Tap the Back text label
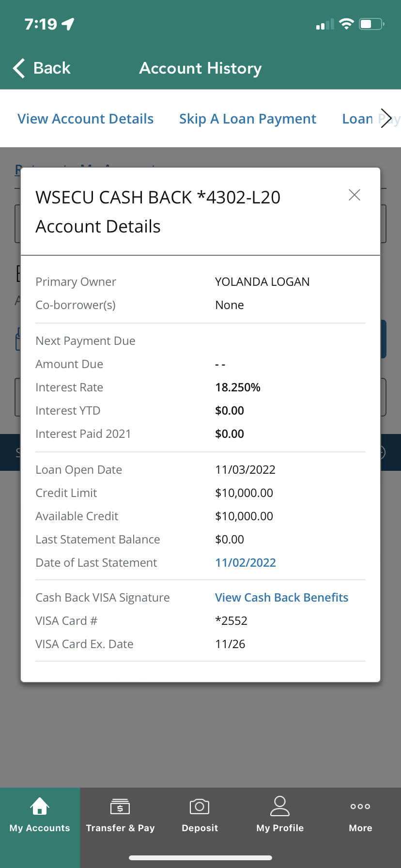The image size is (401, 868). (52, 68)
